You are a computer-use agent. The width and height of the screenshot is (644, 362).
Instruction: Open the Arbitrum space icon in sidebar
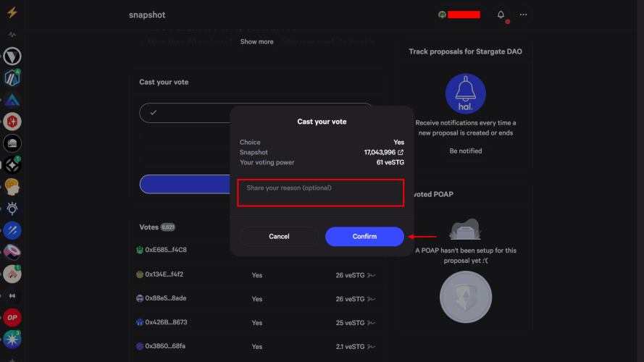pyautogui.click(x=12, y=78)
